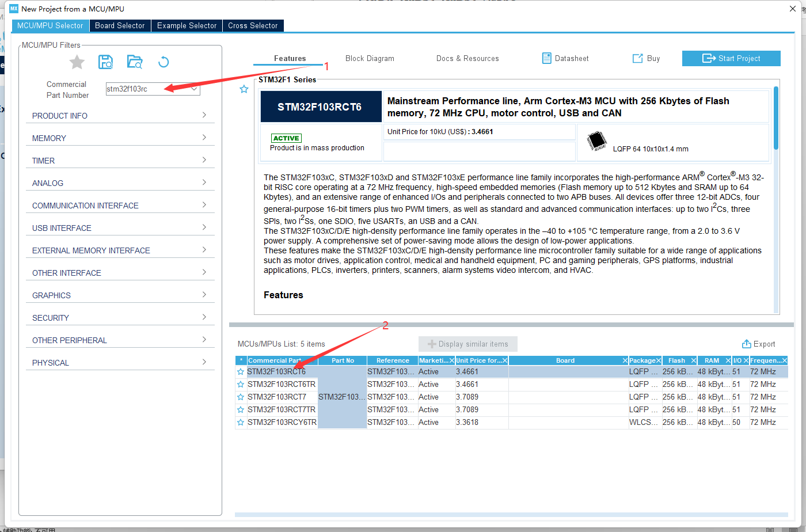Click the 3.3618 unit price cell
The width and height of the screenshot is (806, 532).
point(481,423)
